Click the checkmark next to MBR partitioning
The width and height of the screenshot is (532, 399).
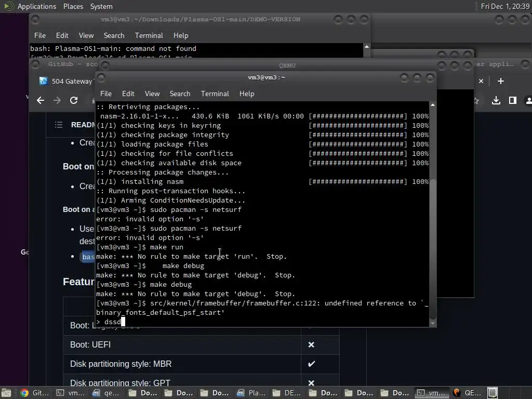[311, 364]
